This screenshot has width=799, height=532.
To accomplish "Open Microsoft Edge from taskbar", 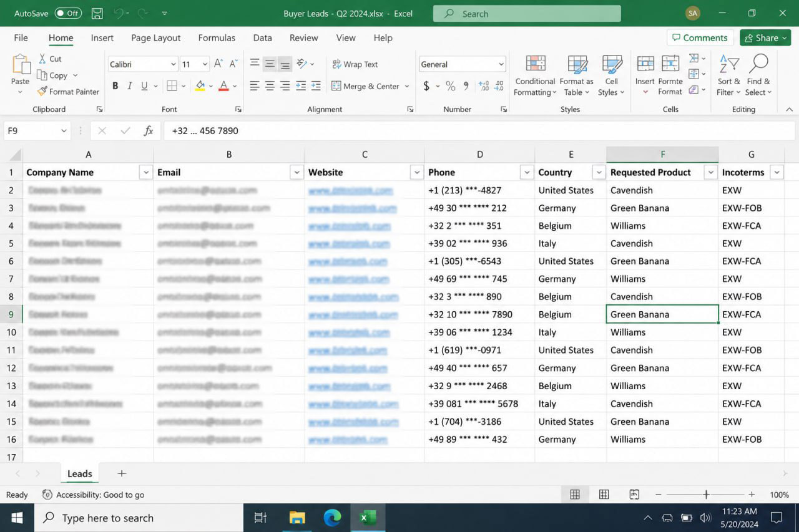I will (332, 518).
